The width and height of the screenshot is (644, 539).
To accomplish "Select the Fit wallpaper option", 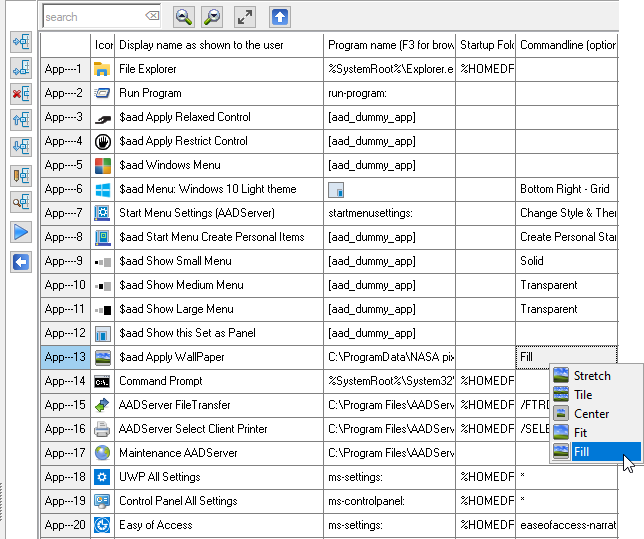I will coord(579,433).
